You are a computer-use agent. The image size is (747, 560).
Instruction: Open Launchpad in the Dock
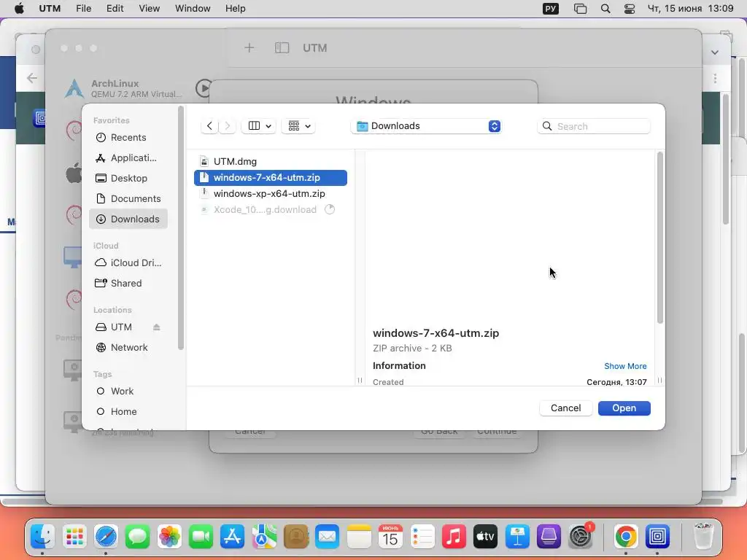coord(75,536)
